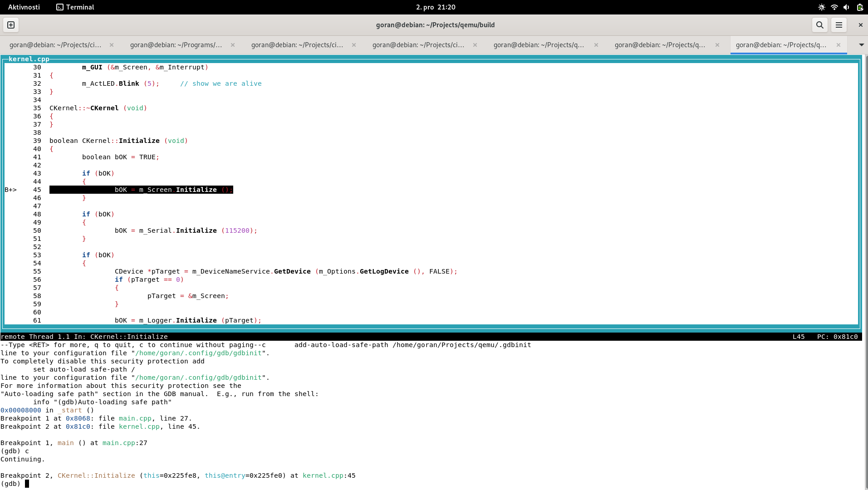Click the volume speaker icon

coord(846,7)
